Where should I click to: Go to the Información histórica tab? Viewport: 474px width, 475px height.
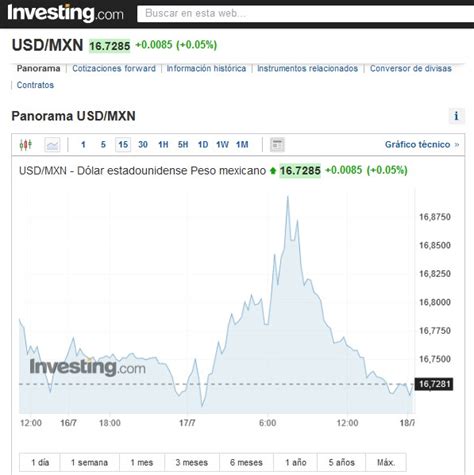pyautogui.click(x=206, y=68)
